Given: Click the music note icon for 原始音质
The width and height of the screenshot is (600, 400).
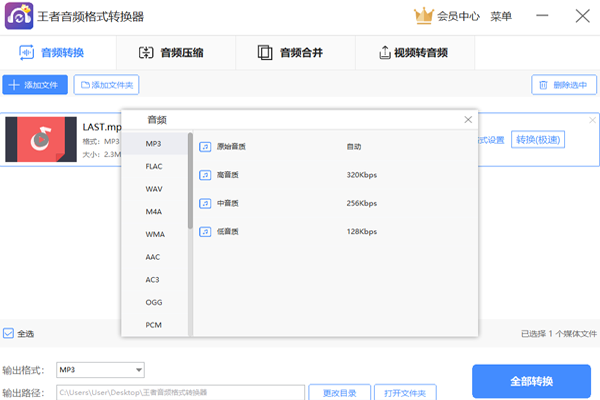Looking at the screenshot, I should click(205, 147).
